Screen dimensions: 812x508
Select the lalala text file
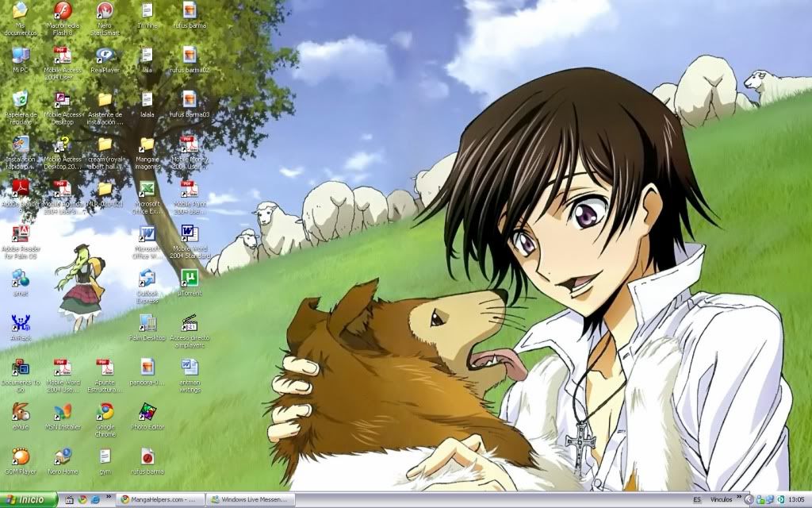pos(147,104)
